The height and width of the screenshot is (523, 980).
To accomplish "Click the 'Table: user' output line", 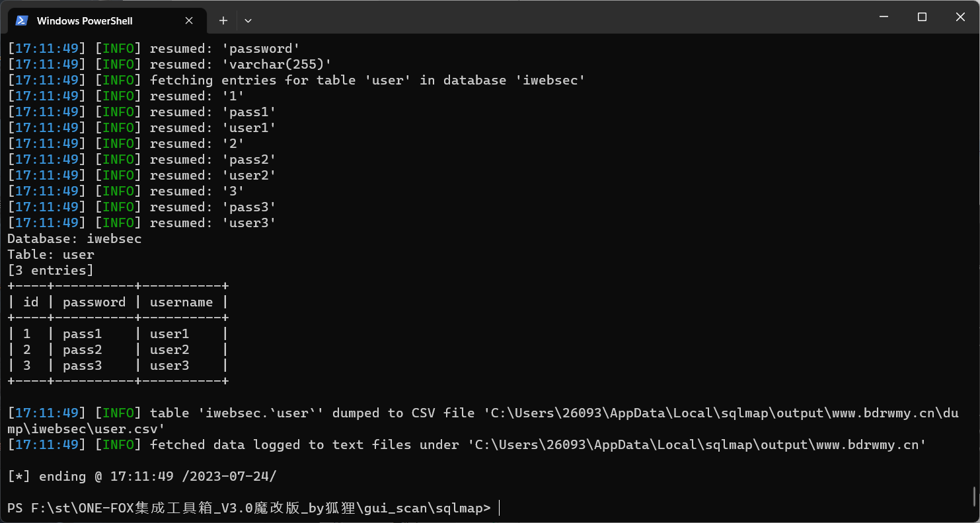I will coord(51,254).
